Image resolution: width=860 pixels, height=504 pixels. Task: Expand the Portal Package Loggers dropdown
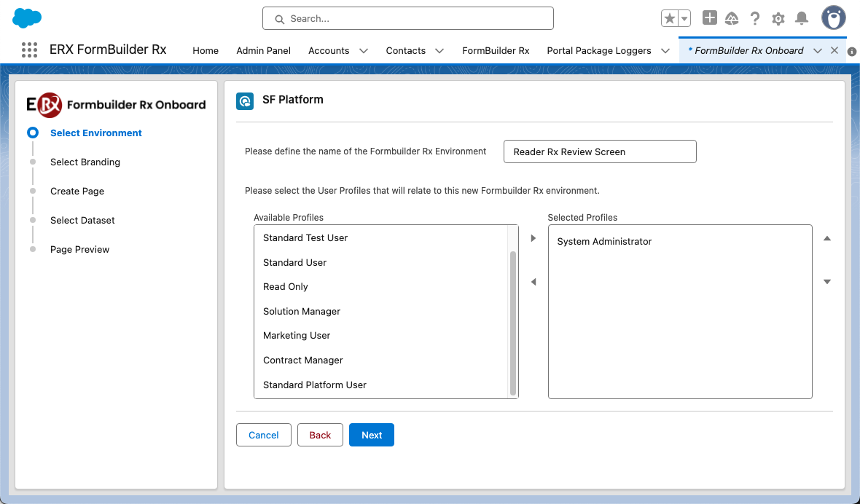tap(665, 50)
